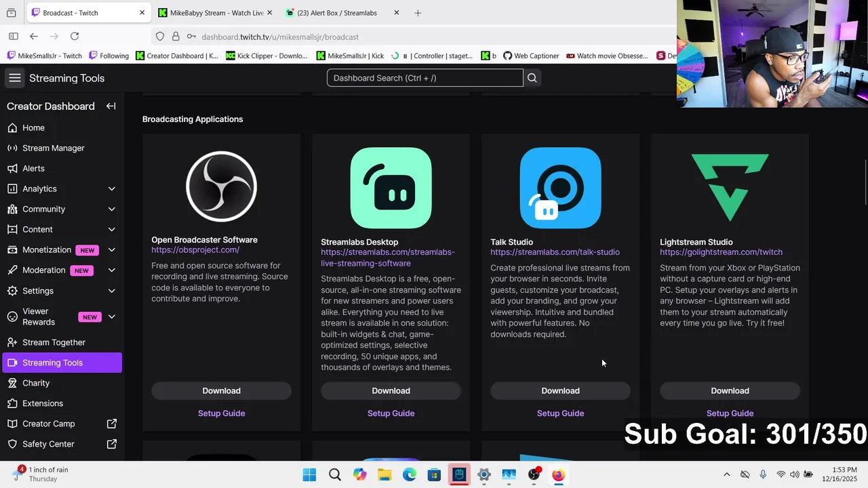Expand the Settings section chevron
Screen dimensions: 868x488
(x=112, y=291)
